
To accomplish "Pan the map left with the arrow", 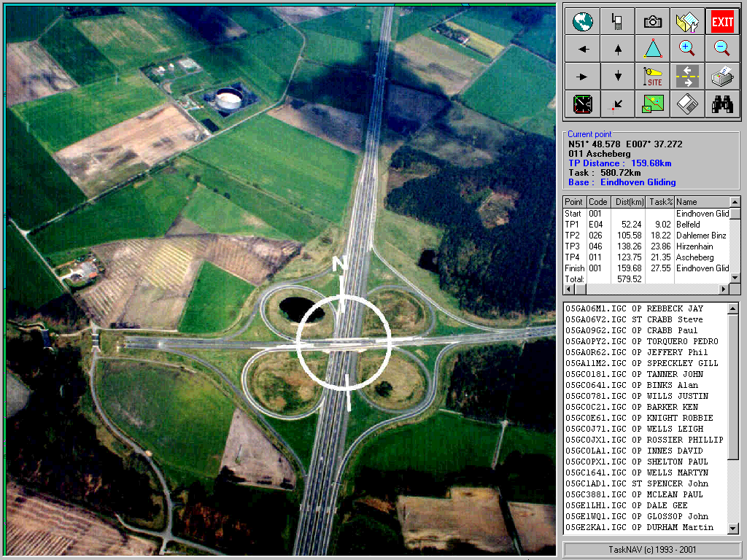I will click(583, 49).
